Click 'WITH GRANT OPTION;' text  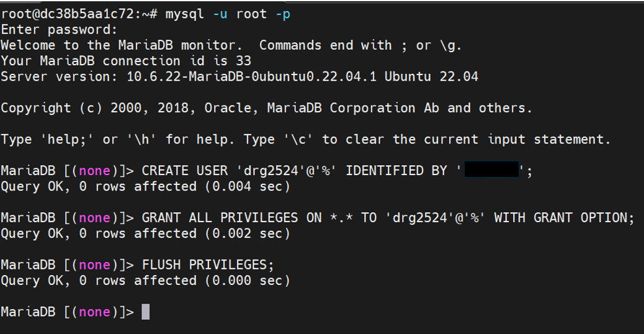[x=564, y=218]
